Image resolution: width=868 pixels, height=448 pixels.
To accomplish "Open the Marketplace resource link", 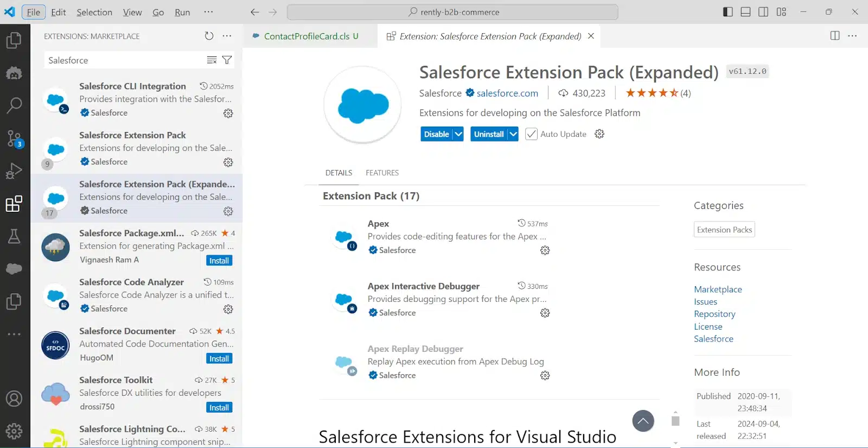I will click(x=718, y=289).
